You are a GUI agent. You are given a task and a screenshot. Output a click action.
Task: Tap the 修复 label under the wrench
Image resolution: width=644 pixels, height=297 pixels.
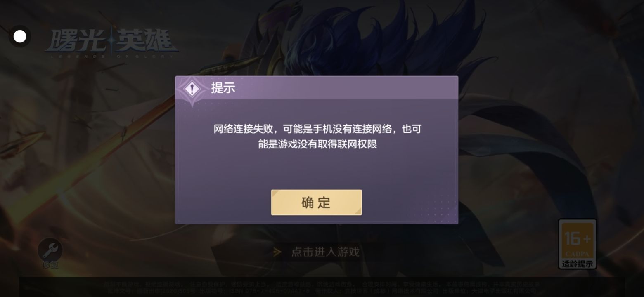(50, 264)
